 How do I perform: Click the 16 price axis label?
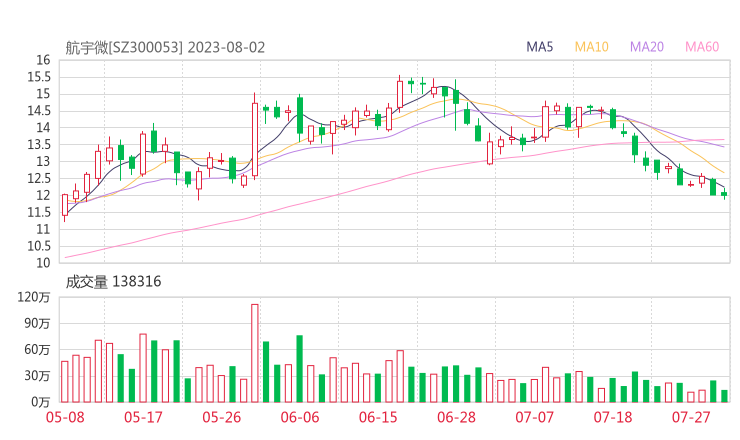tap(43, 60)
